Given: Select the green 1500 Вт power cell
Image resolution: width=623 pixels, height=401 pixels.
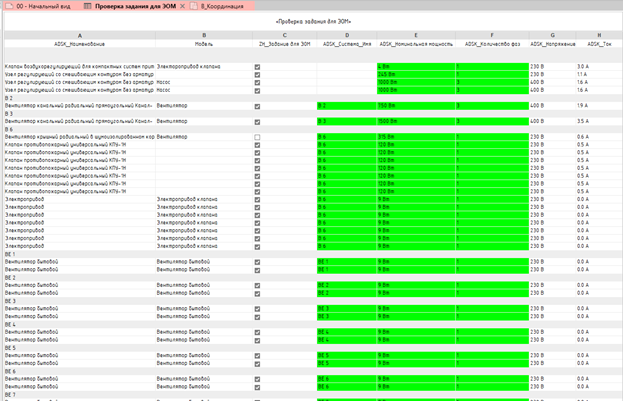Looking at the screenshot, I should [x=416, y=121].
